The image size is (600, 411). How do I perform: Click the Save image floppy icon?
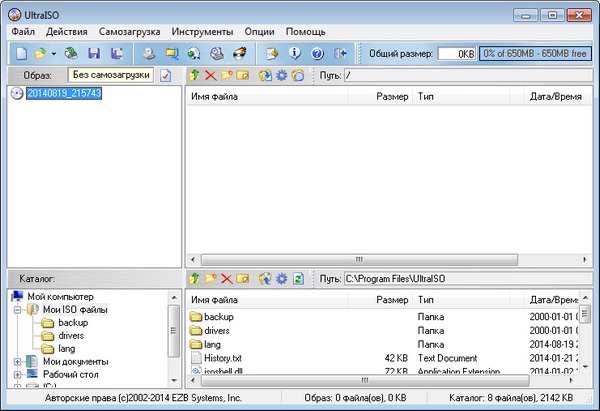coord(93,53)
